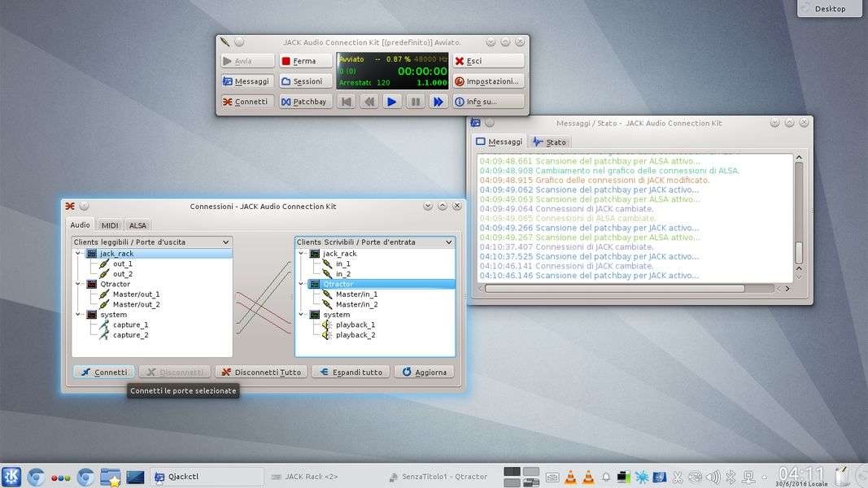Stop the JACK server with Ferma
The image size is (868, 488).
click(305, 61)
